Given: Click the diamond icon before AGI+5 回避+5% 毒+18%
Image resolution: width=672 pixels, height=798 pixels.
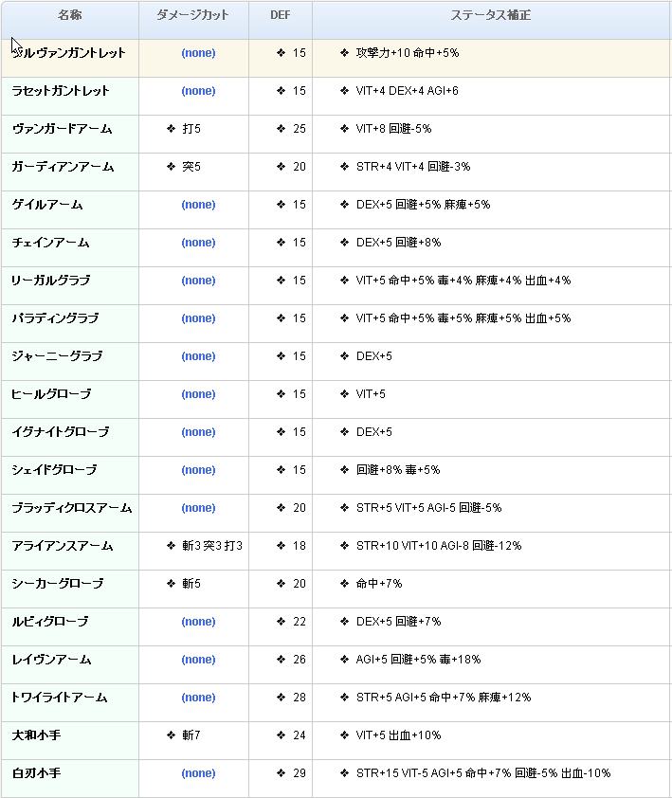Looking at the screenshot, I should point(344,660).
